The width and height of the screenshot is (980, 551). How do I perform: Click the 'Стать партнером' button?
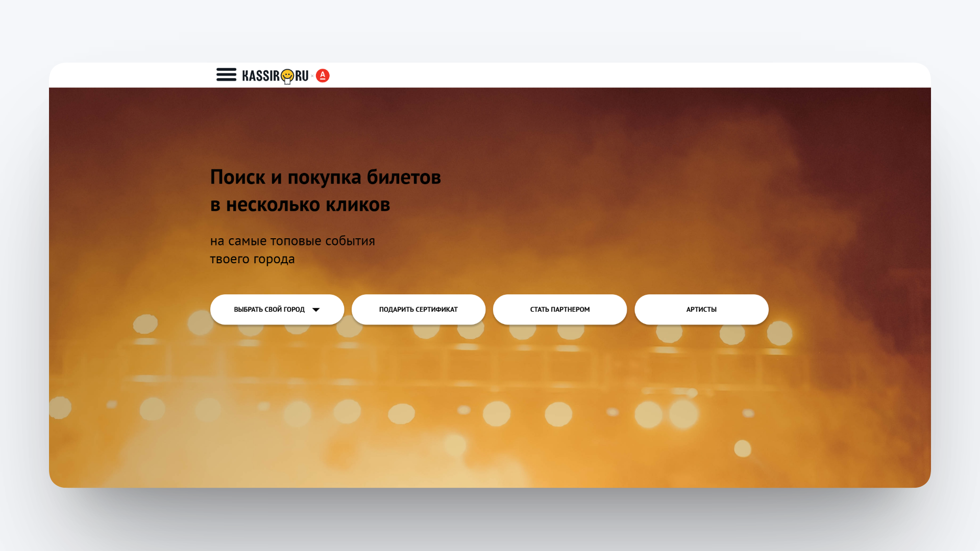tap(559, 310)
